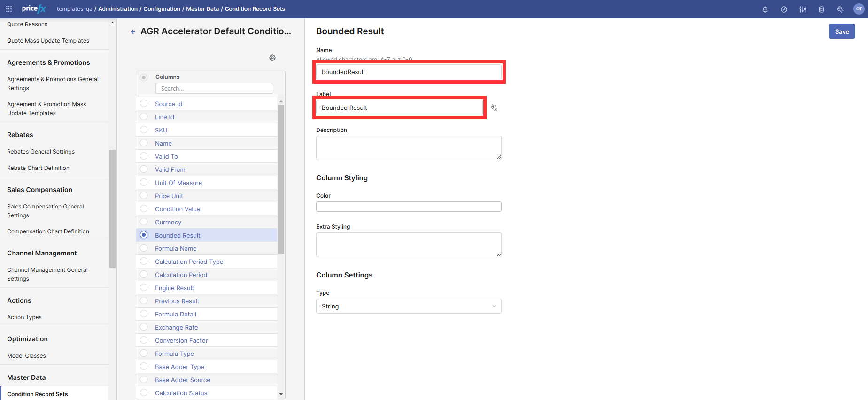Choose the Formula Name column radio

(144, 248)
